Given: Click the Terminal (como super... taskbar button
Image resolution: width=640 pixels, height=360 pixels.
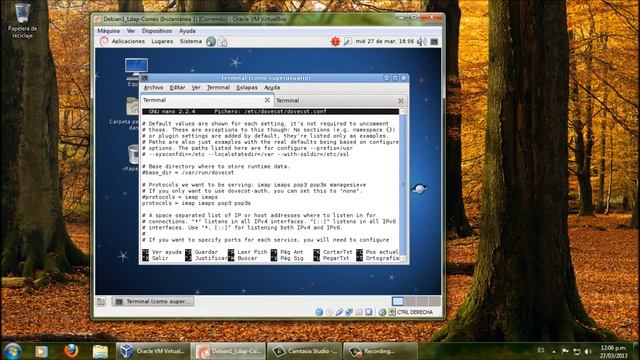Looking at the screenshot, I should (x=153, y=302).
